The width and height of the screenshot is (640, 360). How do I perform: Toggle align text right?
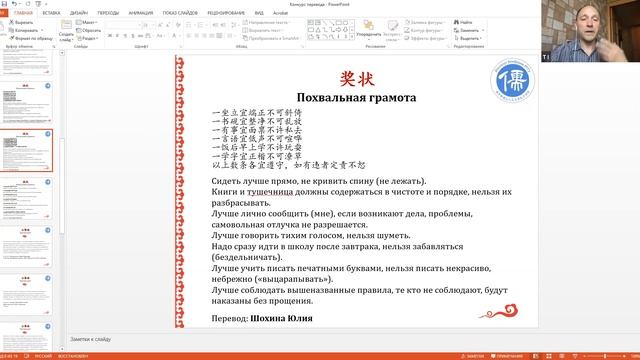click(x=204, y=36)
